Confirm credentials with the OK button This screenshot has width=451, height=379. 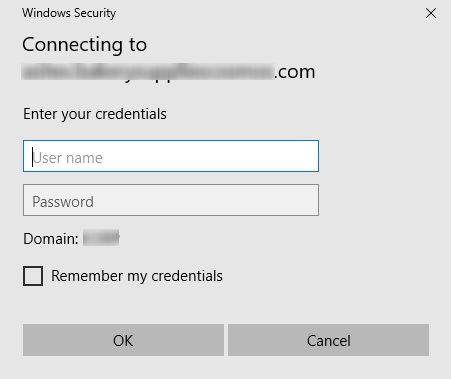123,340
